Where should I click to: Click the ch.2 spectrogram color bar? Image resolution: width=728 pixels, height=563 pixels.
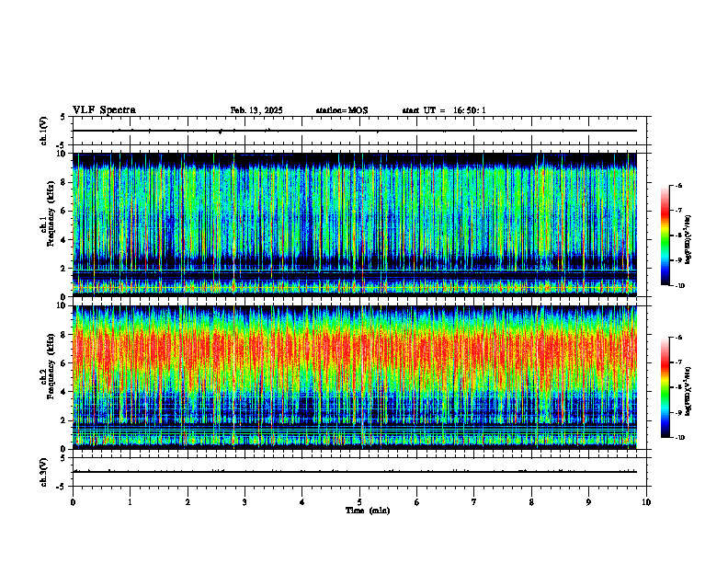[x=665, y=387]
